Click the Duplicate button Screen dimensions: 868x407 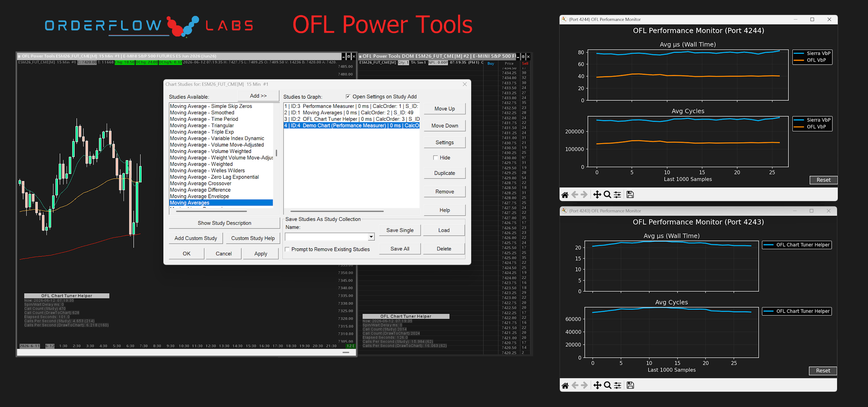444,173
